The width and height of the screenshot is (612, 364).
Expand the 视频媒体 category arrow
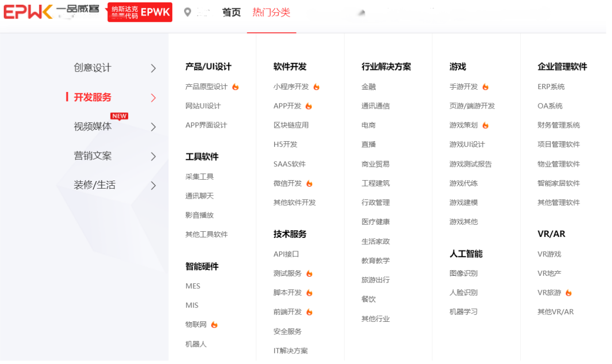153,127
